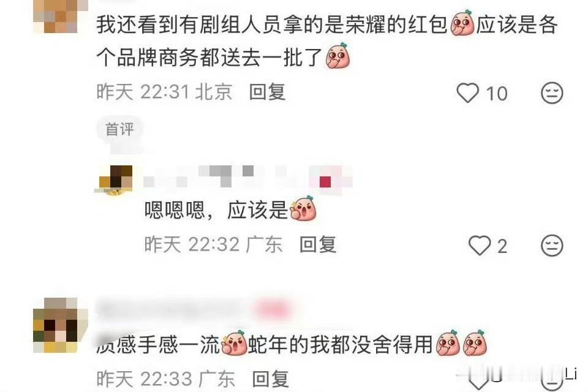Reply to the 22:31 Beijing comment
Screen dimensions: 588x392
point(268,92)
